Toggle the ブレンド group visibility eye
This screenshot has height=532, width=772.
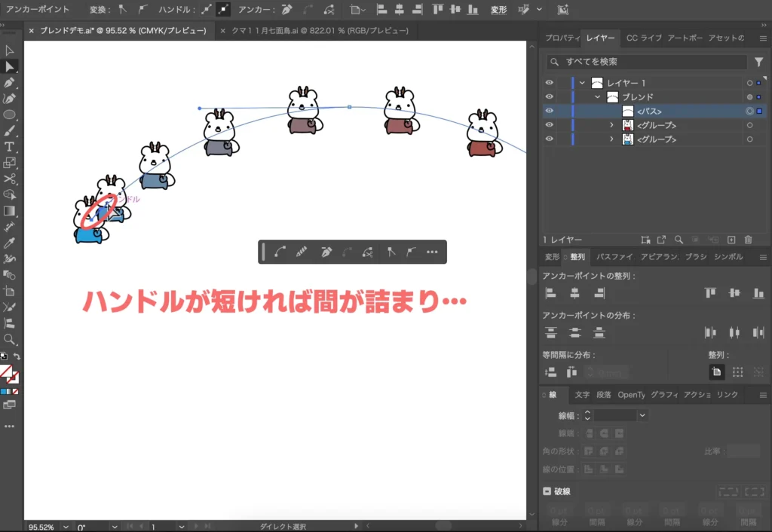pos(549,96)
